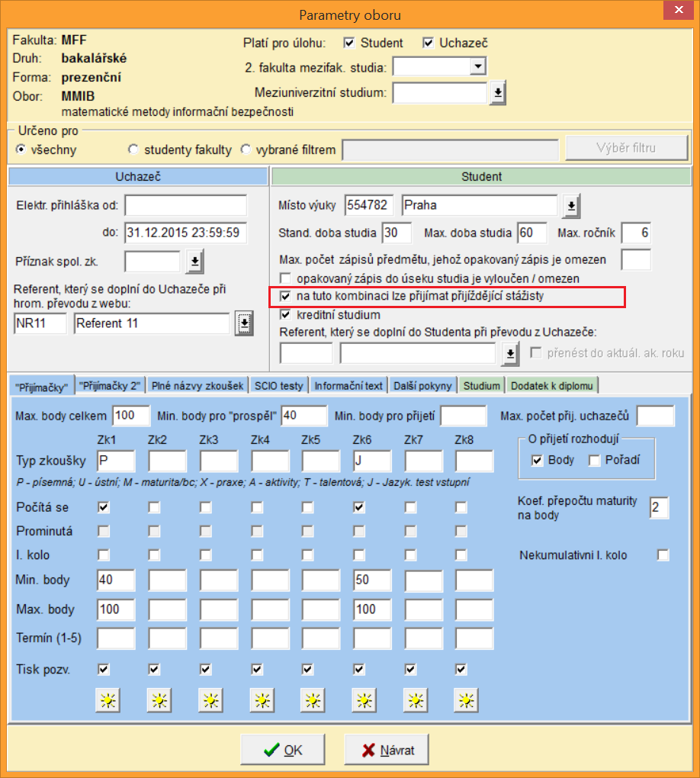Image resolution: width=700 pixels, height=778 pixels.
Task: Click the sun icon under Zk3 column
Action: pyautogui.click(x=210, y=700)
